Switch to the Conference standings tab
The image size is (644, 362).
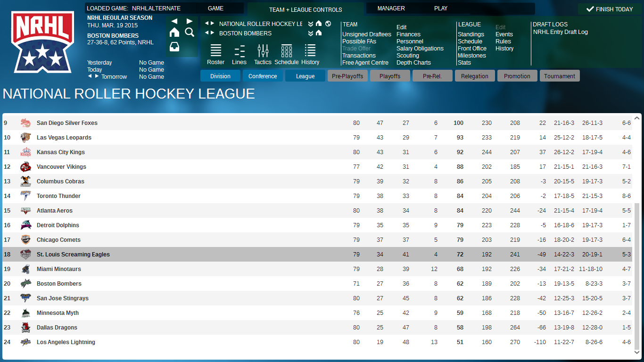pos(263,76)
